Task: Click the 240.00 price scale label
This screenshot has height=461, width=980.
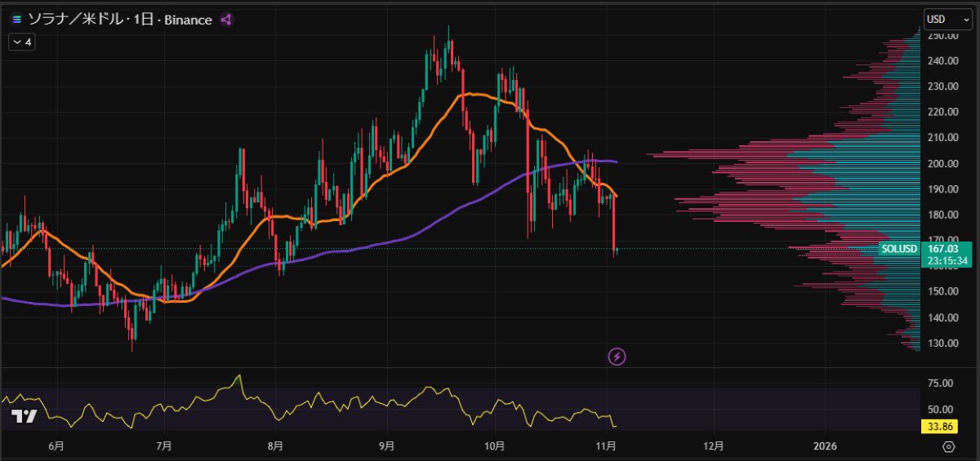Action: (942, 60)
